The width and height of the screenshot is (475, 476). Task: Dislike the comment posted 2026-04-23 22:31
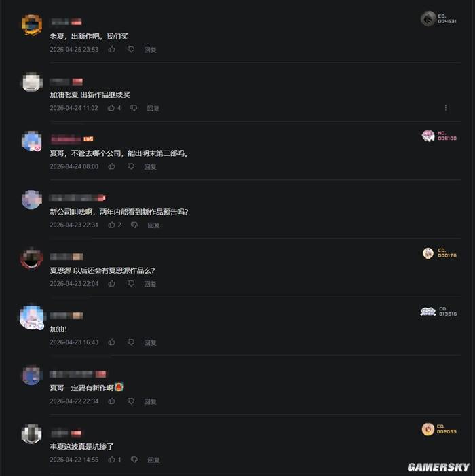pos(134,225)
